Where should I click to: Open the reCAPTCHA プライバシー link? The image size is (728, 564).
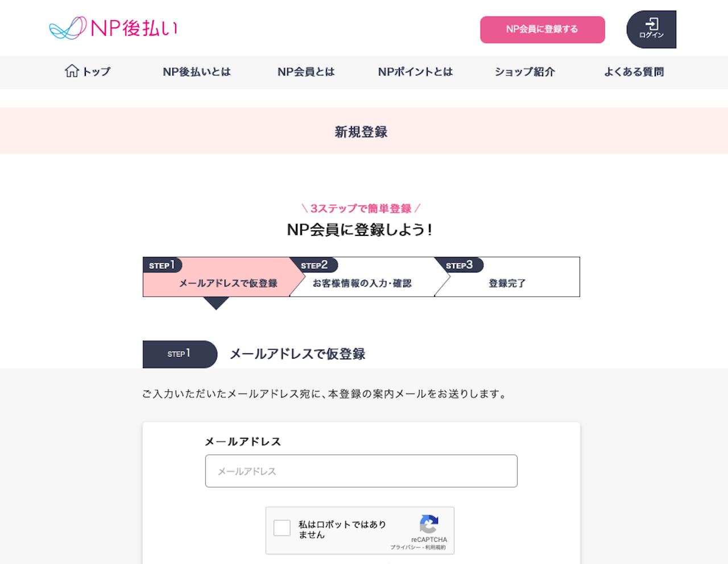coord(405,548)
